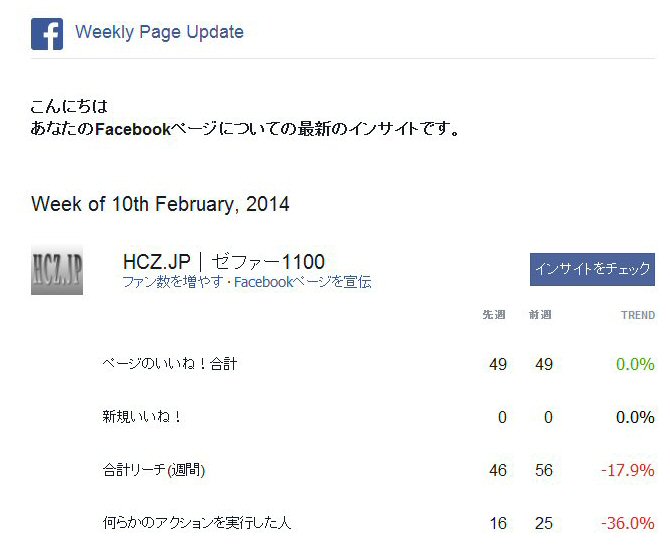The width and height of the screenshot is (670, 546).
Task: Click the green 0.0% trend value
Action: [635, 364]
